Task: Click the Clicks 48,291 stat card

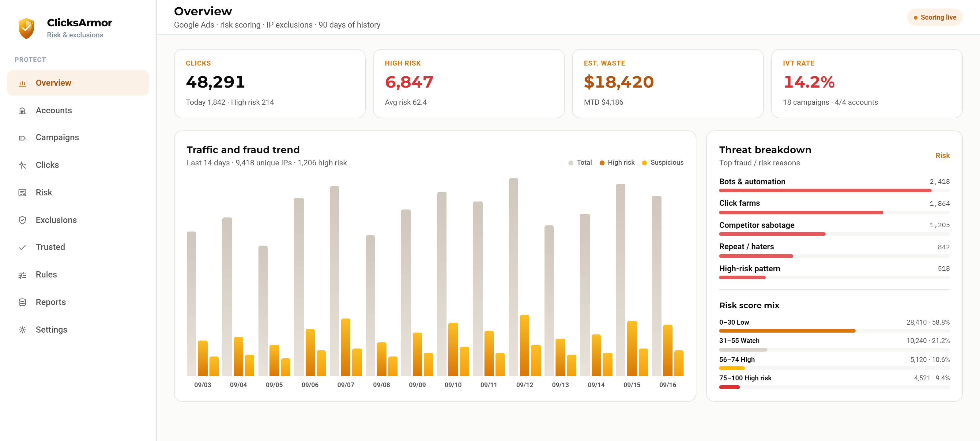Action: [x=270, y=83]
